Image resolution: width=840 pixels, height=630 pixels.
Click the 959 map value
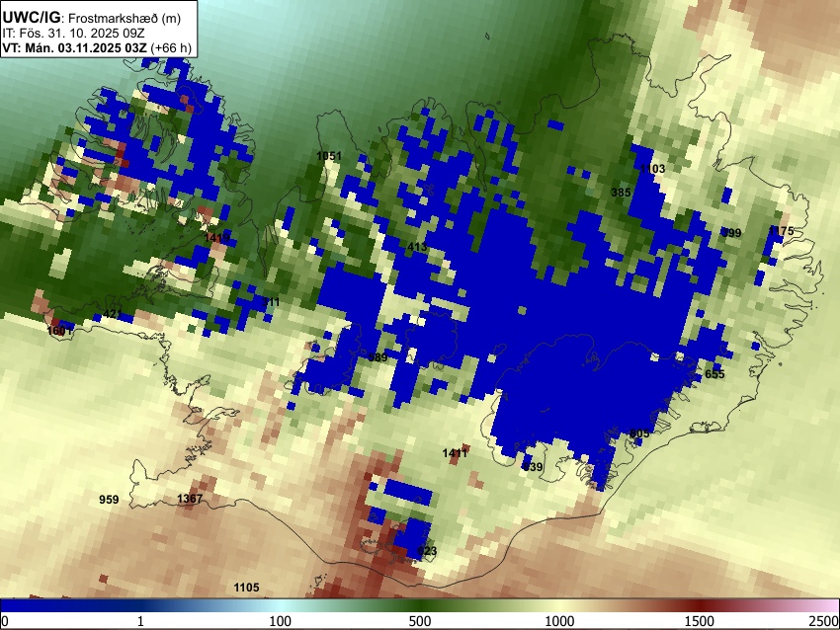click(109, 500)
